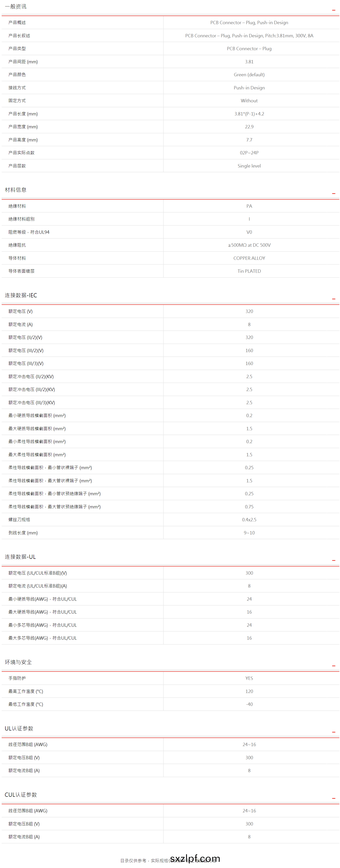Click minus icon beside UL认证参数 heading

[x=333, y=732]
